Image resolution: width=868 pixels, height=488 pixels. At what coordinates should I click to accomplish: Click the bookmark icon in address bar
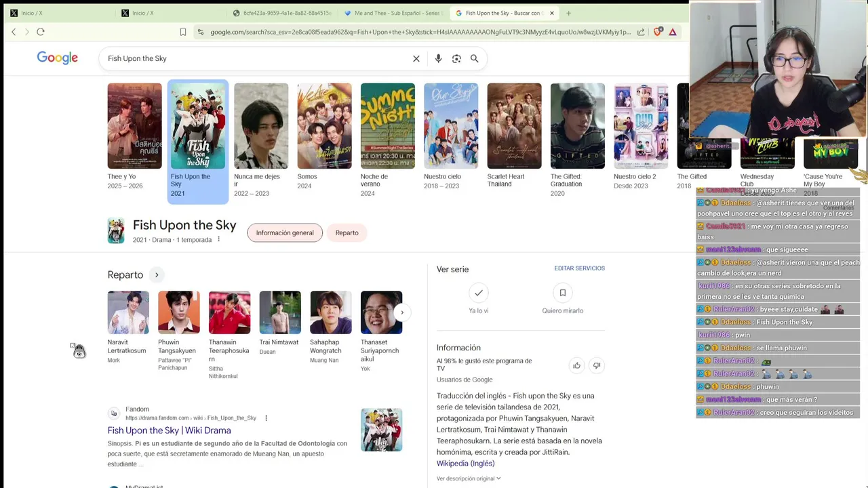pos(183,32)
